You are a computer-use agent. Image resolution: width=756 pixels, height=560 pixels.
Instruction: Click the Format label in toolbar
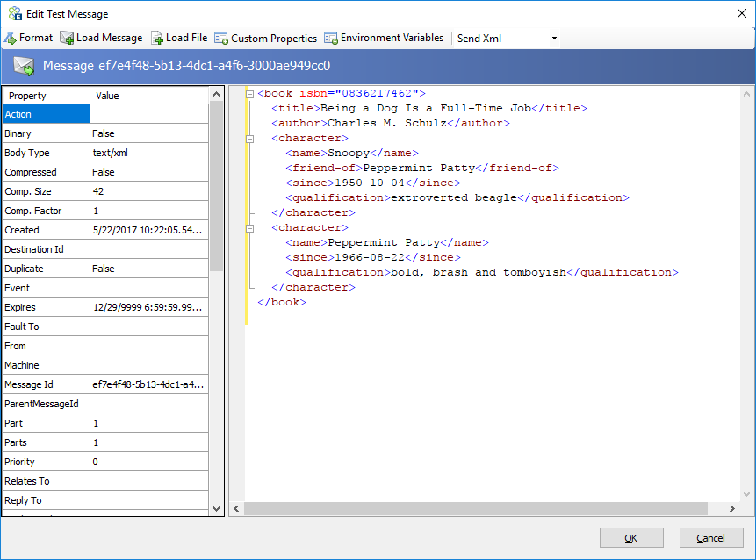36,38
